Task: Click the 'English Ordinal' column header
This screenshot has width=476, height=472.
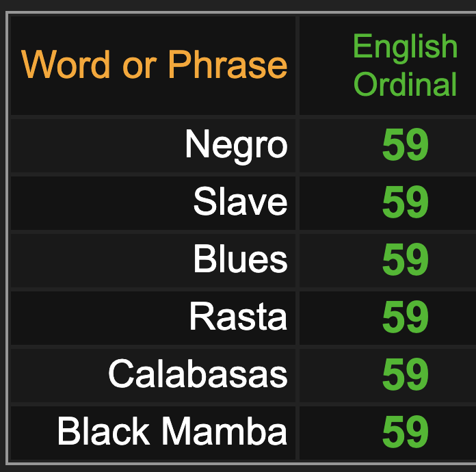Action: click(388, 66)
